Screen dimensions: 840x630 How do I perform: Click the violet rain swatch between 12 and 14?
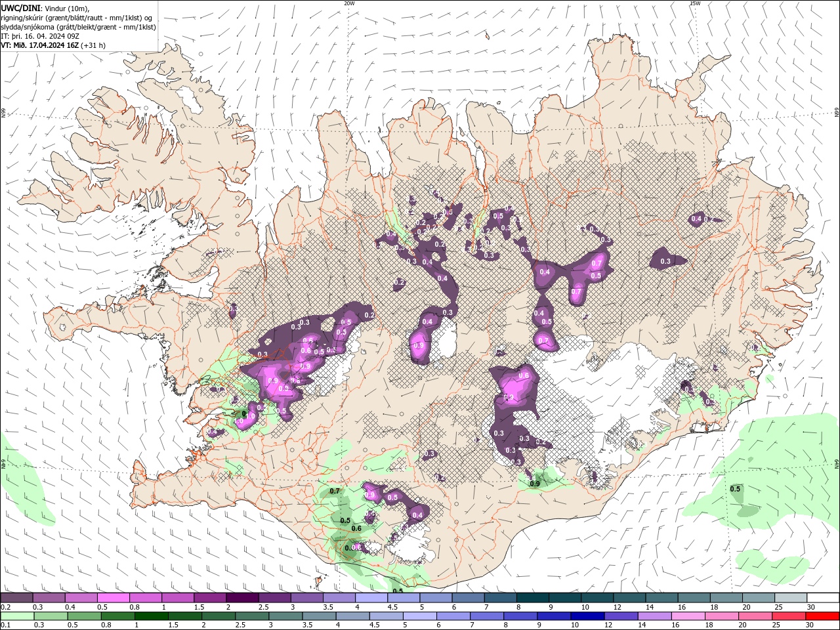click(620, 616)
